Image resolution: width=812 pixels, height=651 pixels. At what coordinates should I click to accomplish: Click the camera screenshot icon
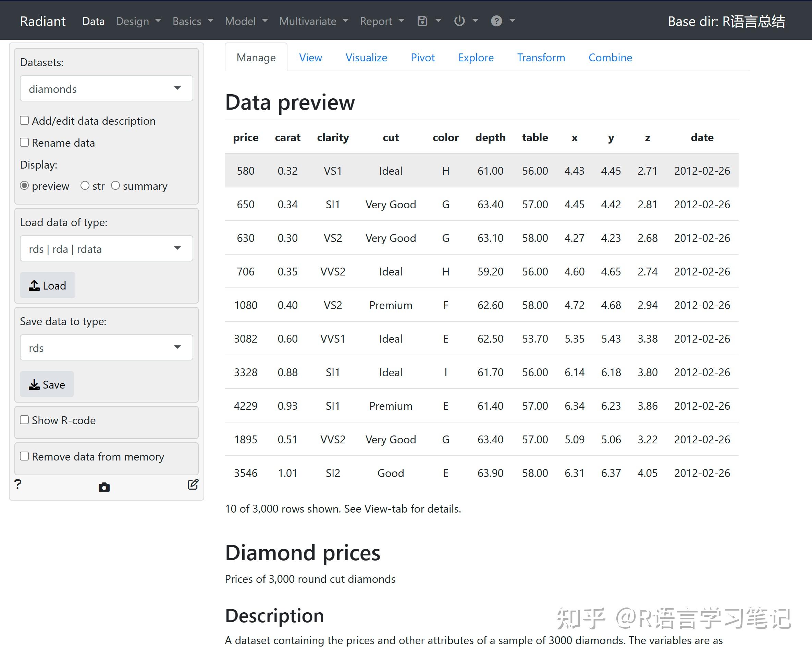coord(104,488)
